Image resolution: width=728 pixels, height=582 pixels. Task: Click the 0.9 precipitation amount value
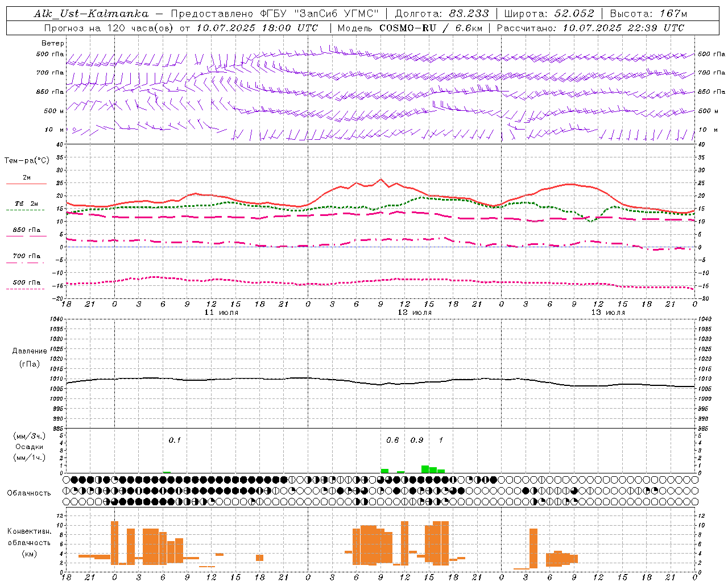pos(417,440)
